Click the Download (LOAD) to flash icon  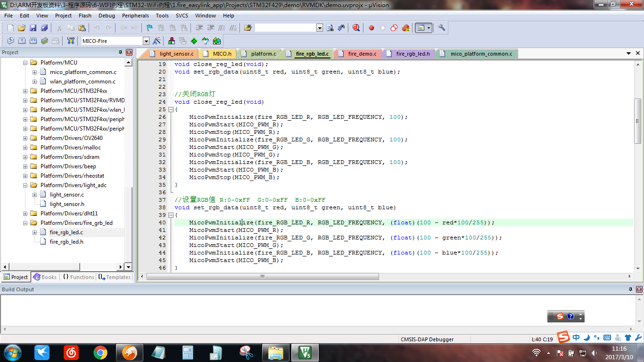[71, 41]
